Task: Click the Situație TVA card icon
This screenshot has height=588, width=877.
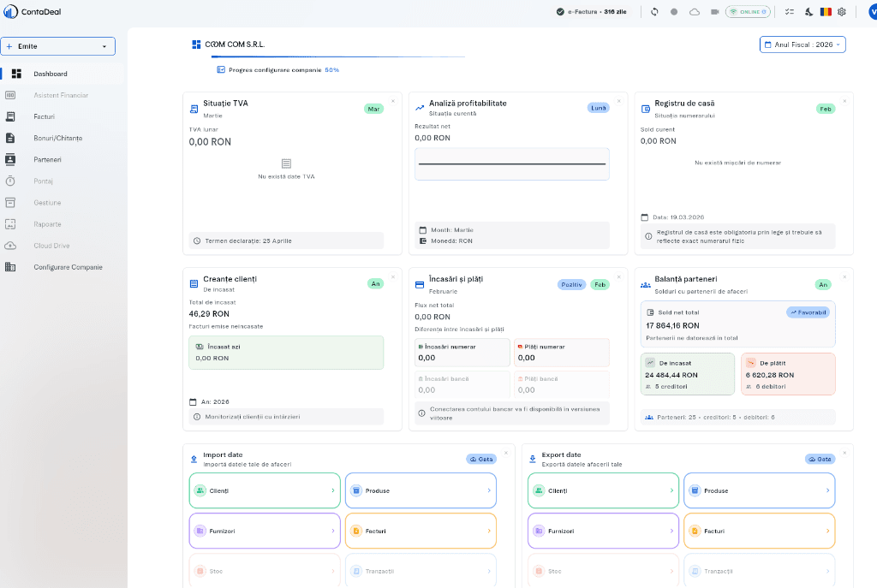Action: 194,109
